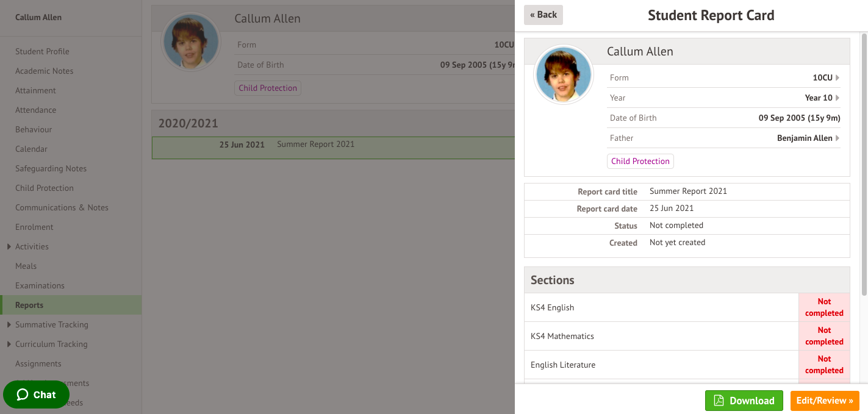Image resolution: width=868 pixels, height=414 pixels.
Task: Download the student report card
Action: point(744,401)
